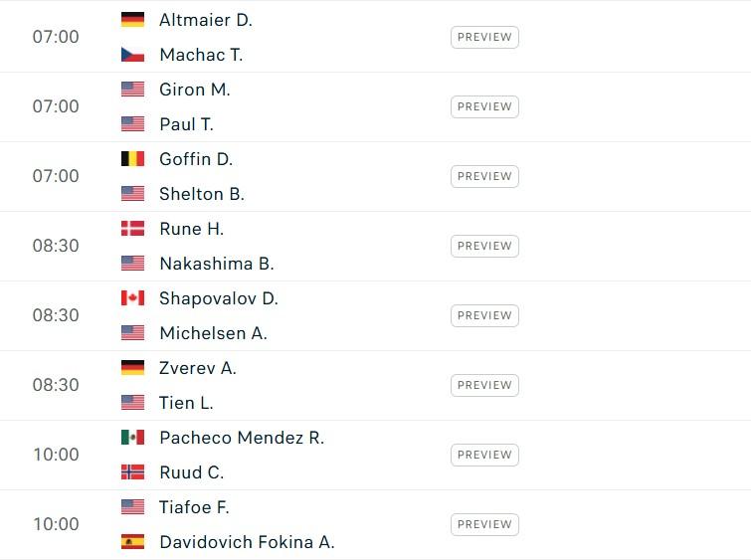The image size is (751, 560).
Task: Click the Spanish flag beside Davidovich Fokina A.
Action: tap(132, 542)
